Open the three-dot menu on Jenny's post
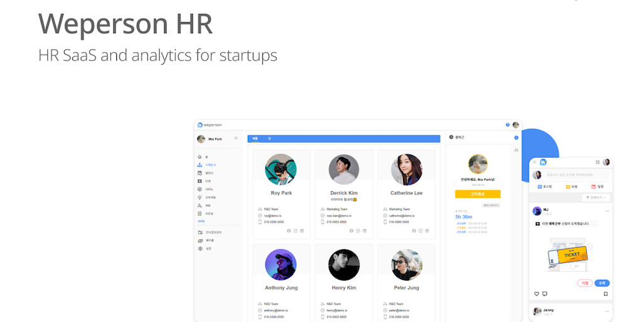The height and width of the screenshot is (322, 644). point(606,311)
